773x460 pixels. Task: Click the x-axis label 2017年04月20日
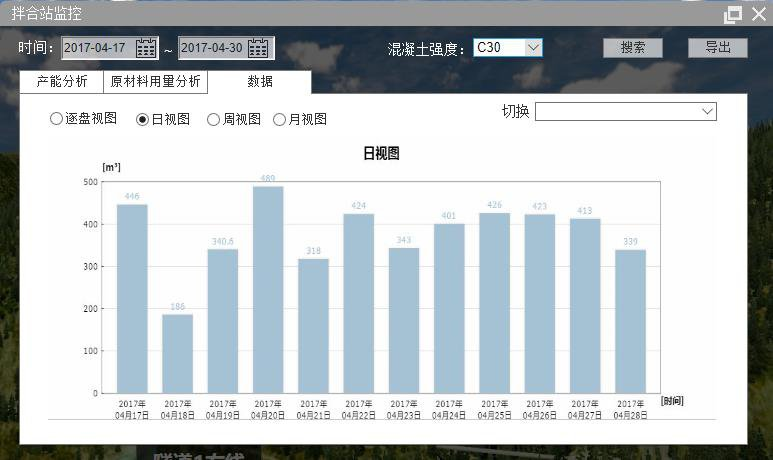pyautogui.click(x=268, y=410)
